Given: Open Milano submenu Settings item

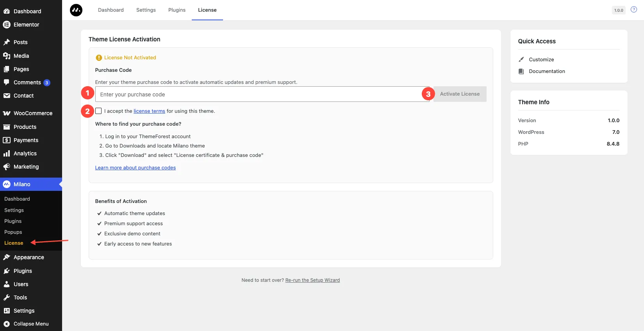Looking at the screenshot, I should [14, 210].
